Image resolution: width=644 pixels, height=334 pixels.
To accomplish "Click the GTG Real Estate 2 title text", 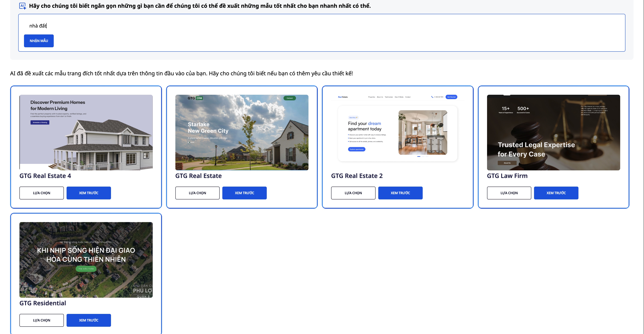I will 357,176.
